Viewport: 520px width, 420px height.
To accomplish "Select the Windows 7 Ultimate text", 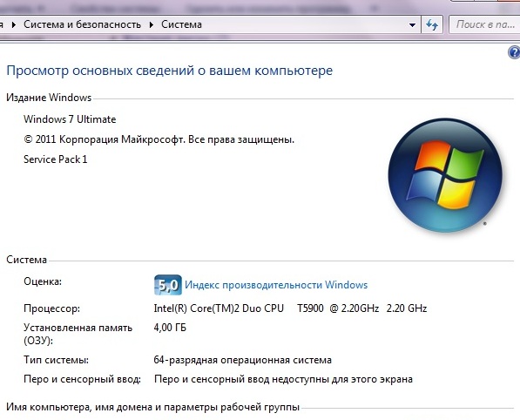I will 70,119.
